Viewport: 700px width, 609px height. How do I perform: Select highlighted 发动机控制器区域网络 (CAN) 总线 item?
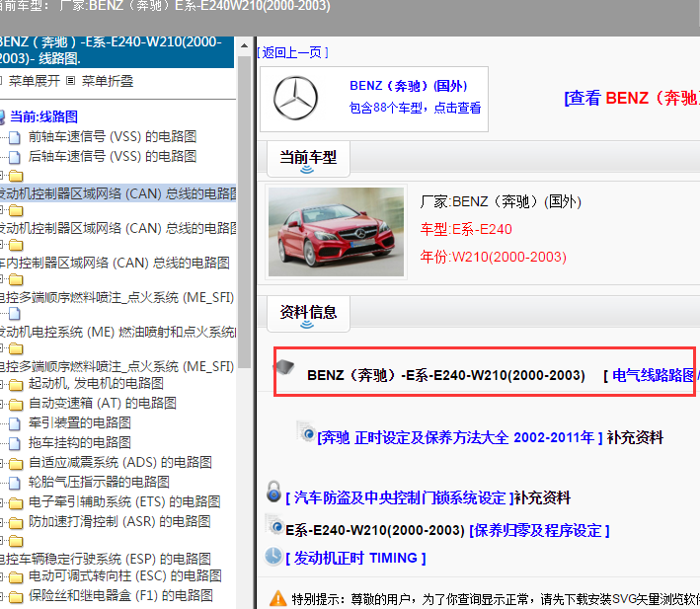pyautogui.click(x=117, y=193)
